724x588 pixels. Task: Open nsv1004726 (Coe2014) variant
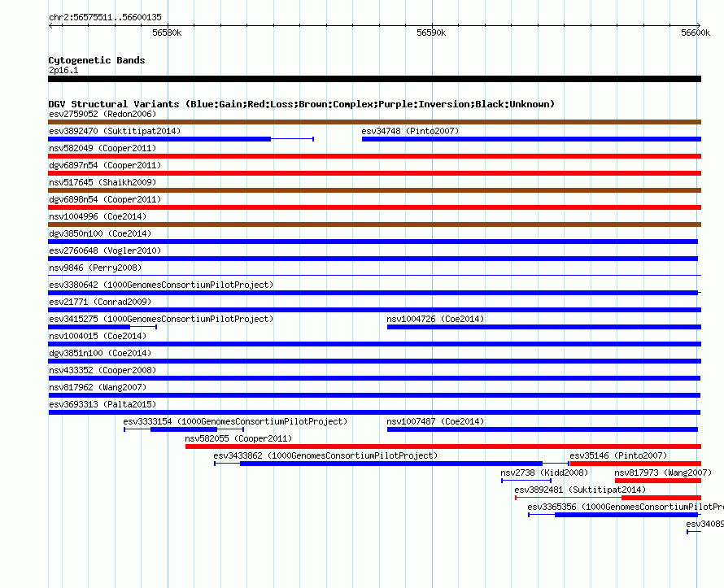pyautogui.click(x=544, y=327)
